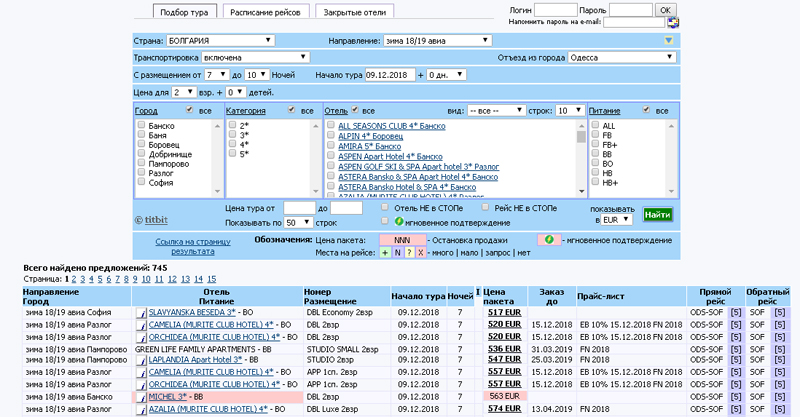Collapse the search form with yellow arrow
The image size is (800, 417).
pyautogui.click(x=670, y=41)
